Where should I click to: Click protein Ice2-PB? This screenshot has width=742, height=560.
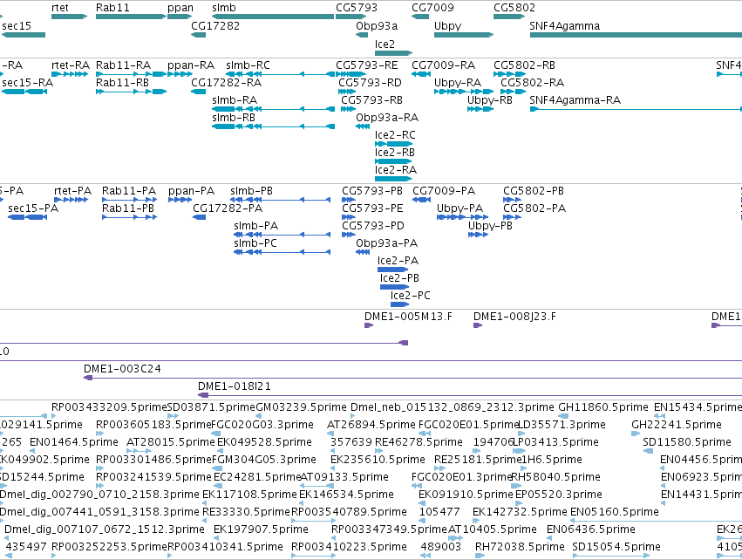394,287
